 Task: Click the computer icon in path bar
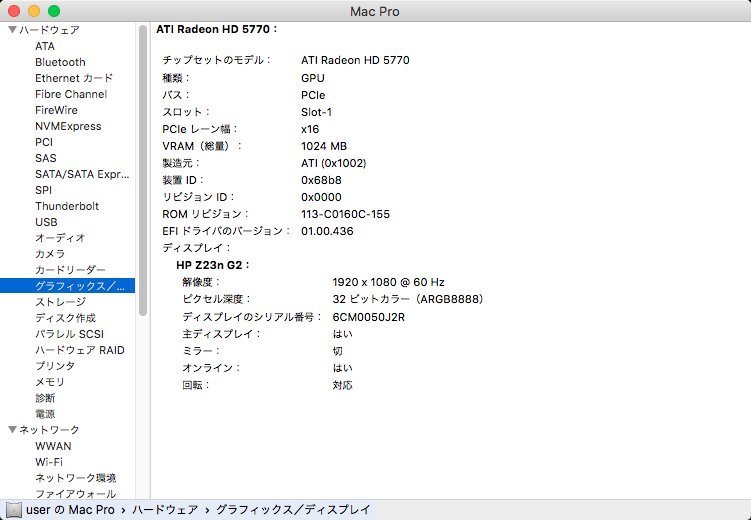tap(13, 510)
